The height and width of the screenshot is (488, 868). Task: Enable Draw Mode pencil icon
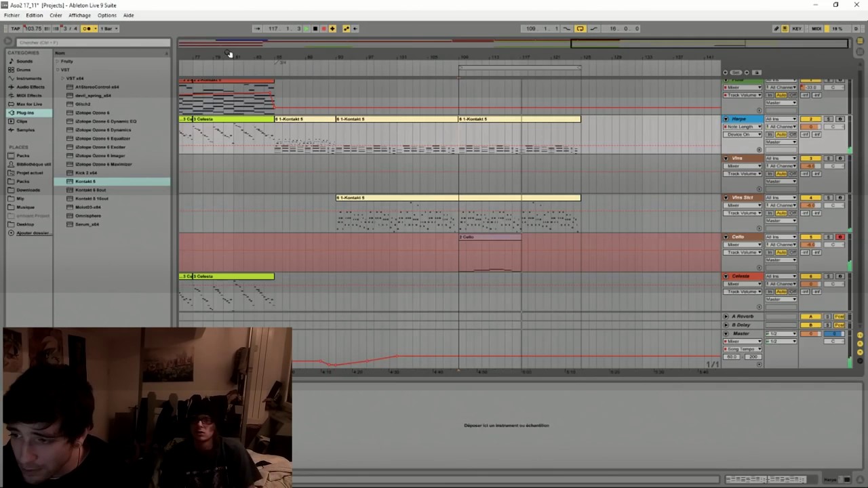coord(776,28)
